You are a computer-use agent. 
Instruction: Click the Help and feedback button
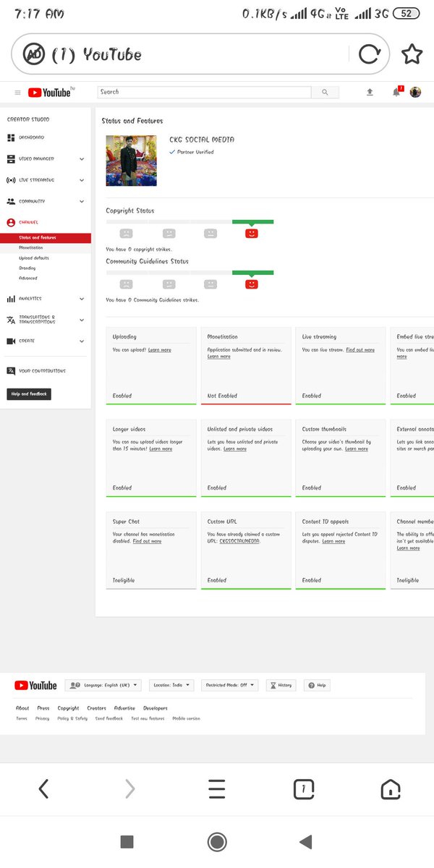[x=29, y=394]
